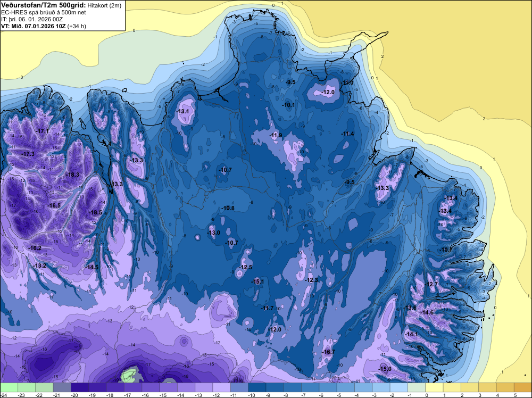This screenshot has height=398, width=532.
Task: Click the -13.6 temperature value
Action: (411, 308)
